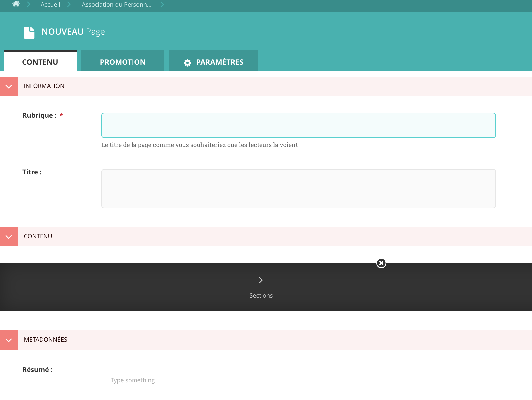
Task: Click the home icon in breadcrumb
Action: [x=16, y=4]
